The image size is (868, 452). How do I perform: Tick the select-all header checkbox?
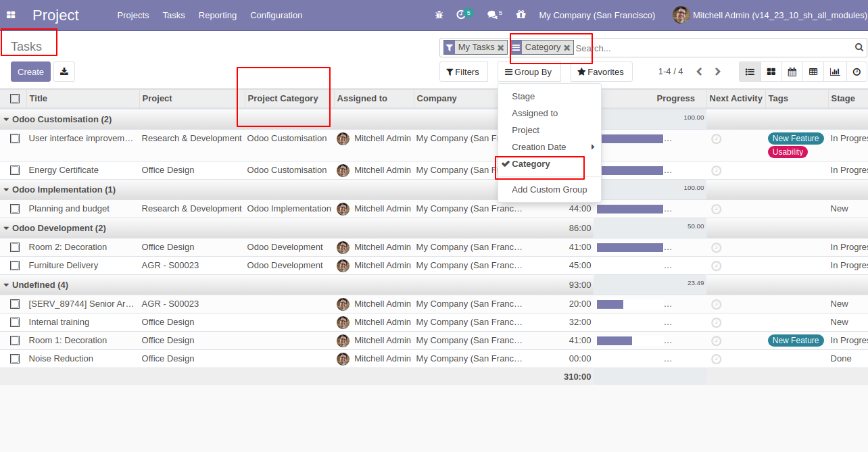15,99
